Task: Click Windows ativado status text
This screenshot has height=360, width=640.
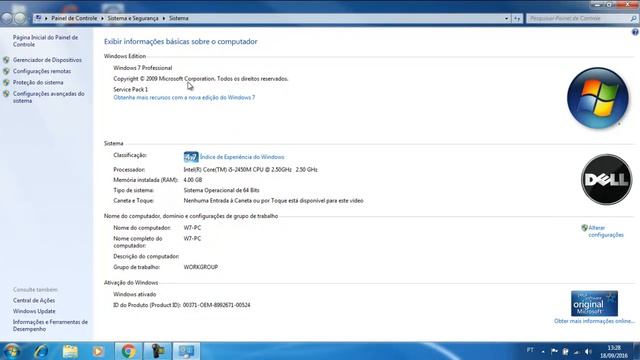Action: click(x=135, y=294)
